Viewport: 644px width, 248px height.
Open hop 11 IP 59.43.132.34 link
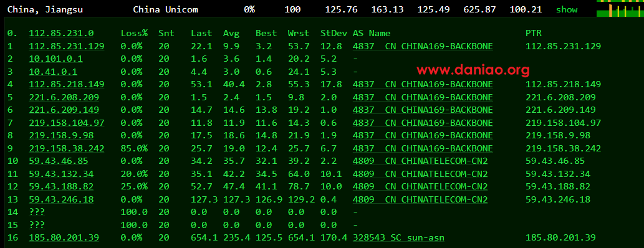click(61, 174)
